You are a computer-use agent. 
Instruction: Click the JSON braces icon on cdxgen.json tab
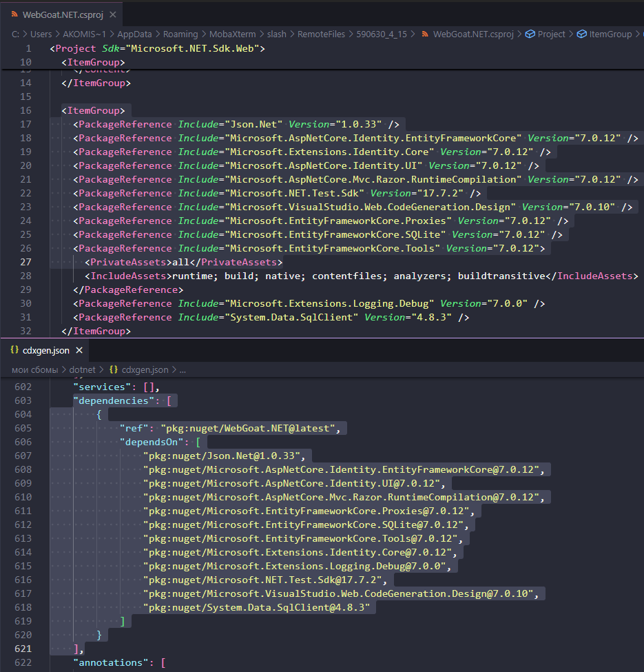[x=14, y=349]
